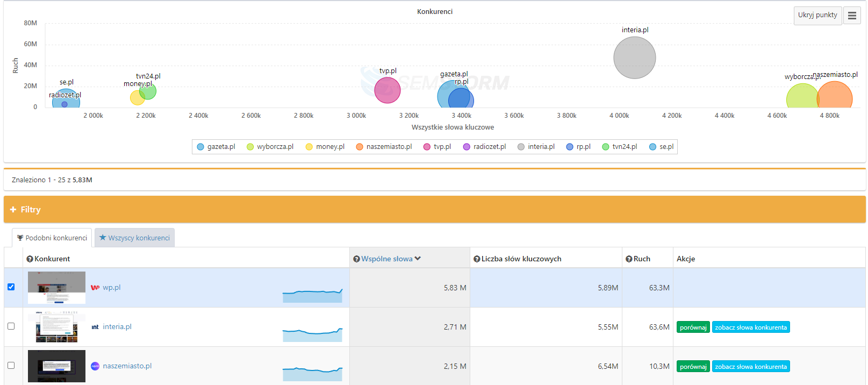Click the Ukryj punkty button

click(x=817, y=16)
